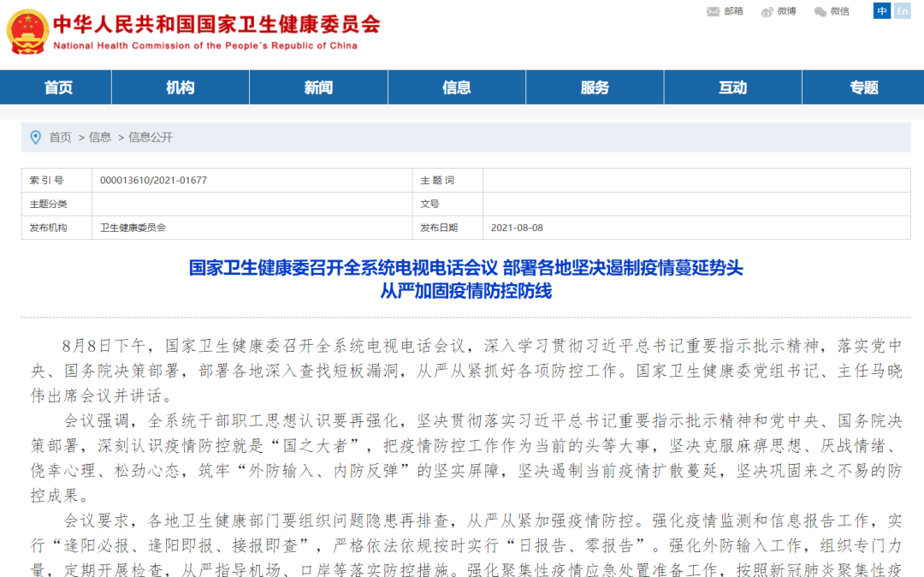Click the paragraph starting 会议要求
Viewport: 924px width, 577px height.
tap(466, 544)
